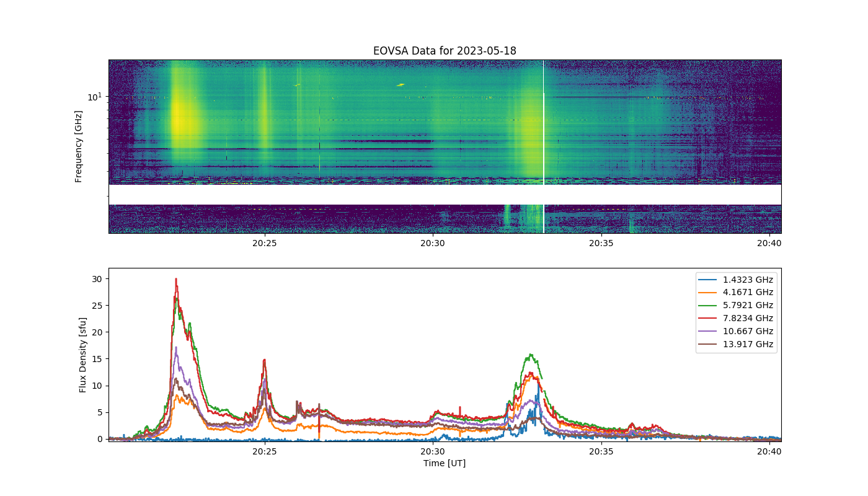Click the 13.917 GHz legend entry

point(737,344)
